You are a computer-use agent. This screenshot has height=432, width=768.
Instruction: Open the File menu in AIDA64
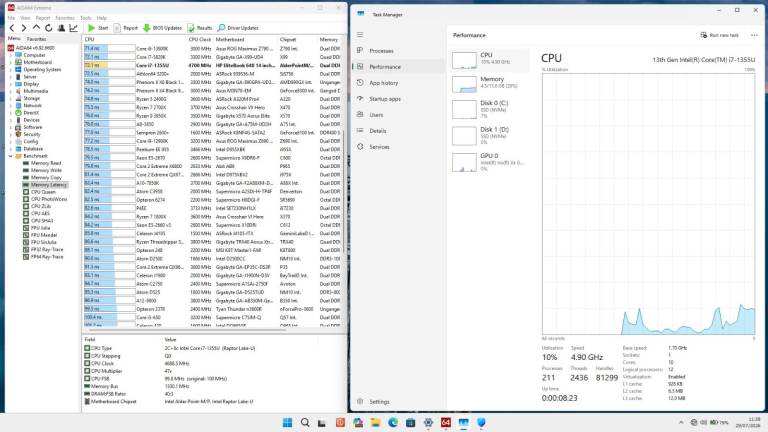point(11,18)
